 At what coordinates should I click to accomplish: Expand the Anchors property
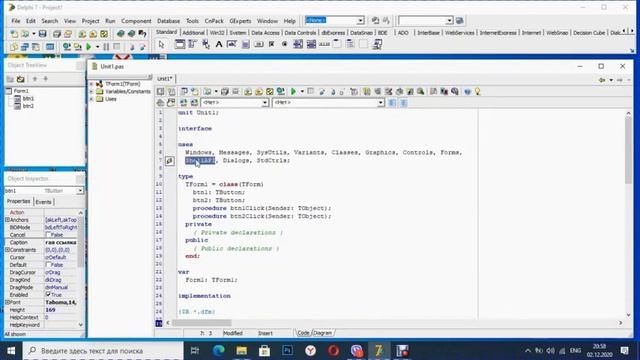(7, 220)
